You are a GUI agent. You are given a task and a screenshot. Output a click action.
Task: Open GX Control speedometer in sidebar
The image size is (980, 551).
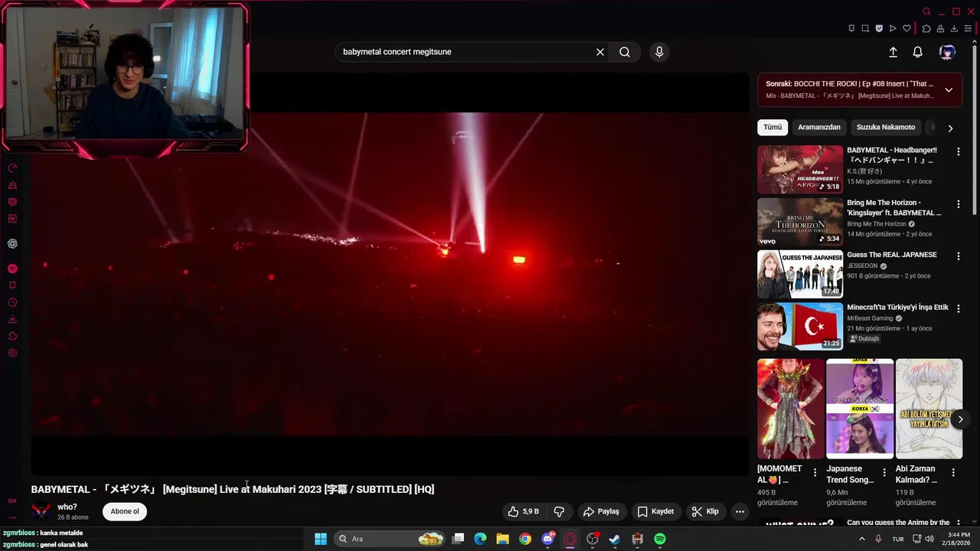(12, 167)
